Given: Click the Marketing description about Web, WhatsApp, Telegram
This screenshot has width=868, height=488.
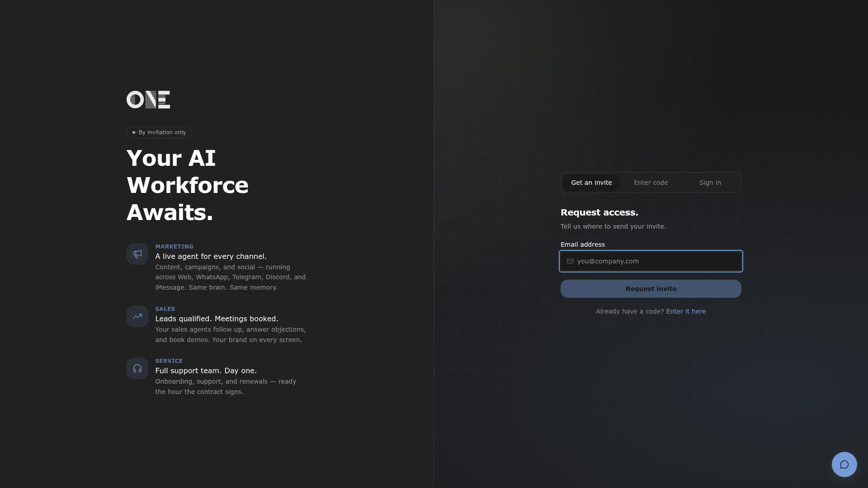Looking at the screenshot, I should click(231, 277).
